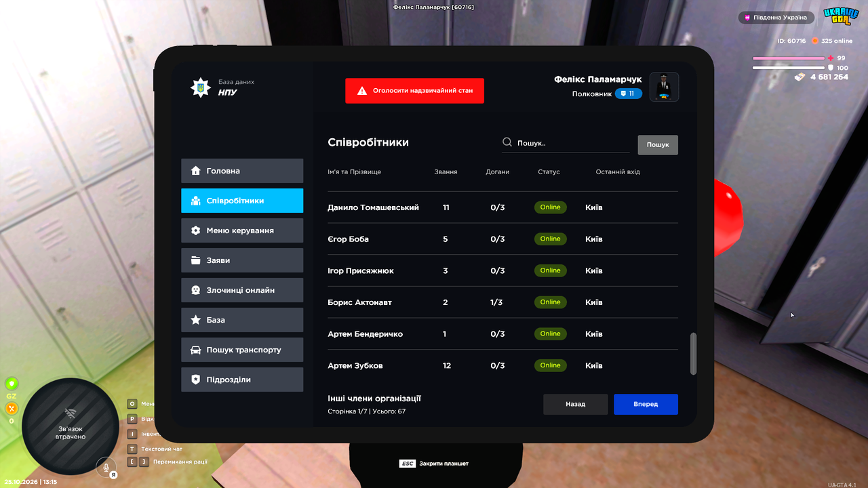
Task: Click the employee list scrollbar thumb
Action: coord(693,353)
